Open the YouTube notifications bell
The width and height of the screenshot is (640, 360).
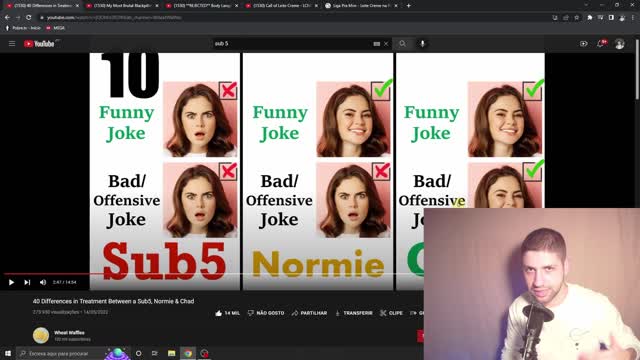pyautogui.click(x=601, y=44)
